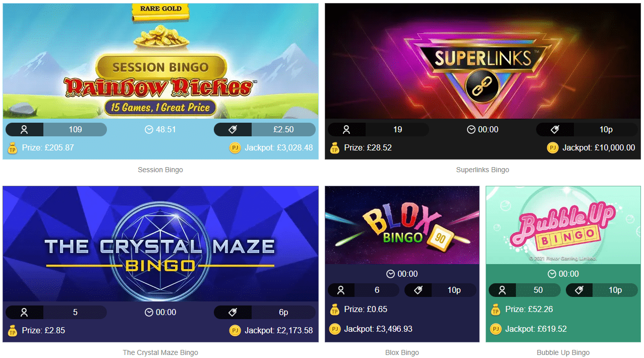Screen dimensions: 644x358
Task: Click the Jackpot £10,000.00 text on Superlinks
Action: tap(599, 148)
